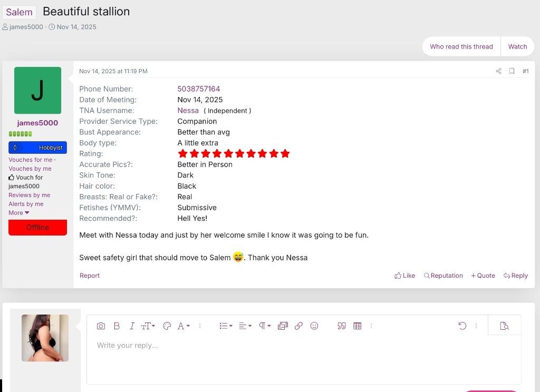This screenshot has width=540, height=392.
Task: Click the camera icon in the reply editor
Action: 101,326
